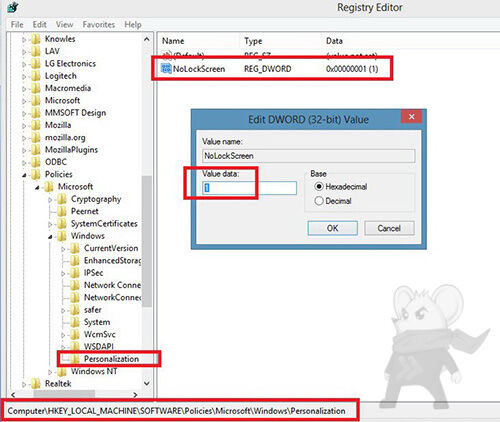
Task: Click the Cryptography folder icon
Action: 62,199
